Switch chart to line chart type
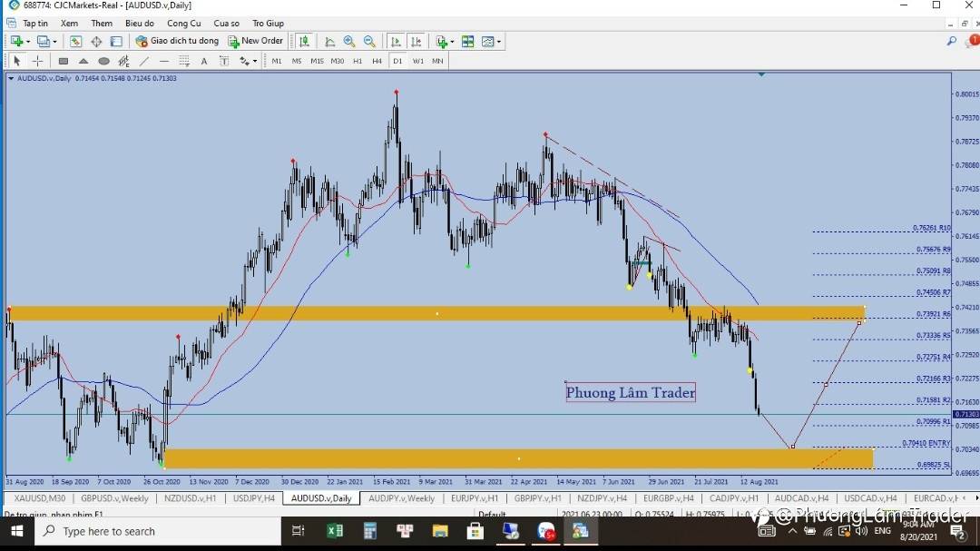Screen dimensions: 980x551 pos(330,41)
